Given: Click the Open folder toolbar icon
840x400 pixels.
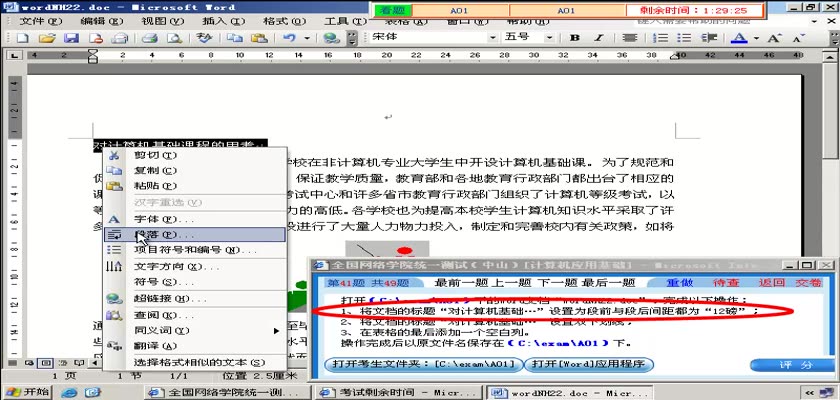Looking at the screenshot, I should 47,38.
